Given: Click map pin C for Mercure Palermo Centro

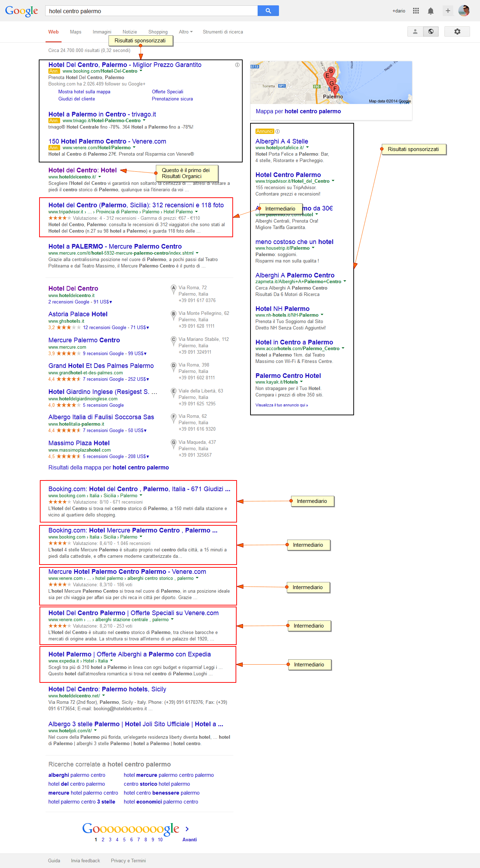Looking at the screenshot, I should click(x=174, y=341).
